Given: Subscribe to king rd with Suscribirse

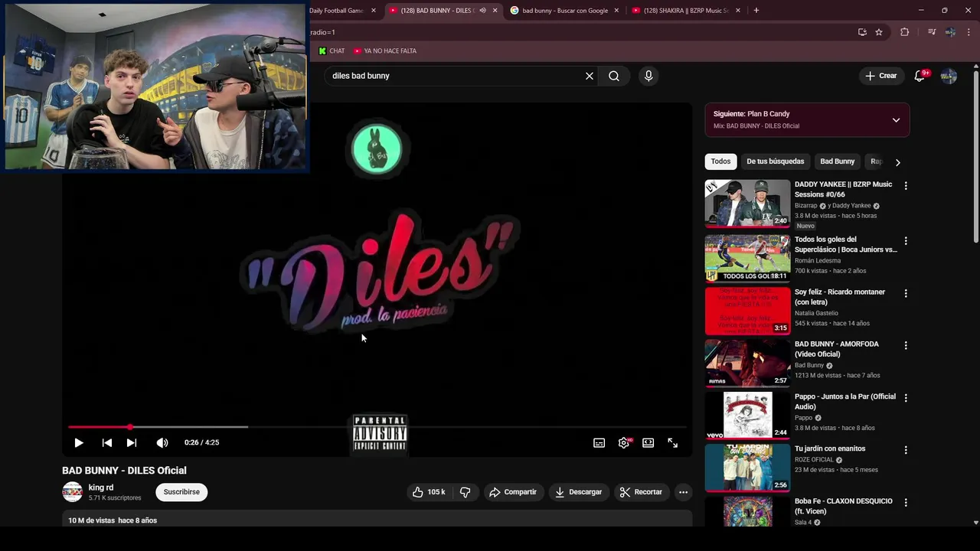Looking at the screenshot, I should 181,492.
